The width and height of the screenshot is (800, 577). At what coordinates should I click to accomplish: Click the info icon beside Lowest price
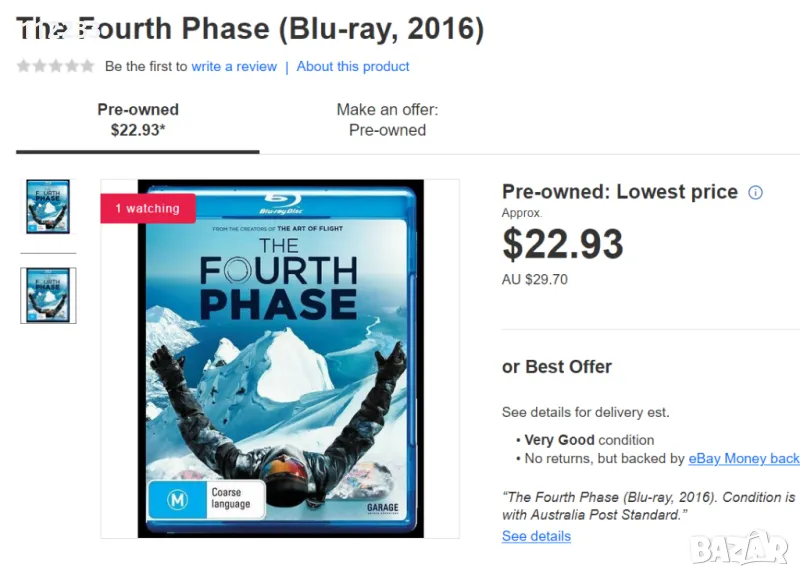[755, 192]
